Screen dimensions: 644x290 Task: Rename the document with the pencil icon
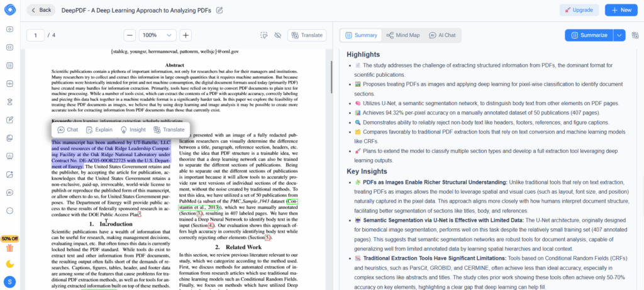pos(219,10)
